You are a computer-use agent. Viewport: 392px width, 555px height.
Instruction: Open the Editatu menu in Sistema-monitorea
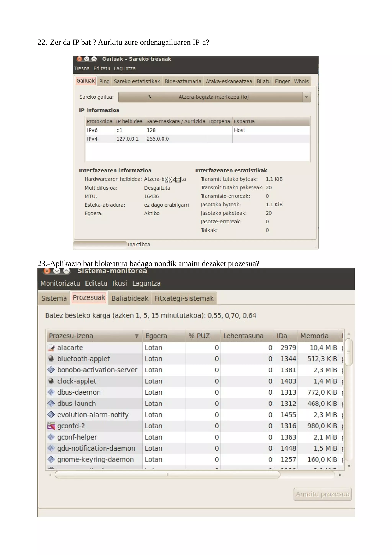[x=96, y=283]
